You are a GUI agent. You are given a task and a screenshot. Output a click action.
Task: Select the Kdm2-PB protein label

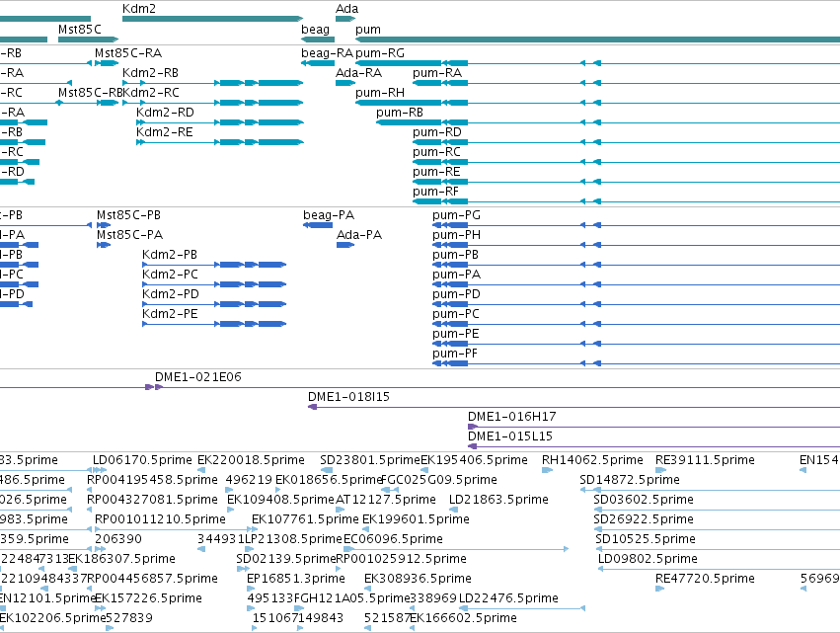pyautogui.click(x=170, y=255)
